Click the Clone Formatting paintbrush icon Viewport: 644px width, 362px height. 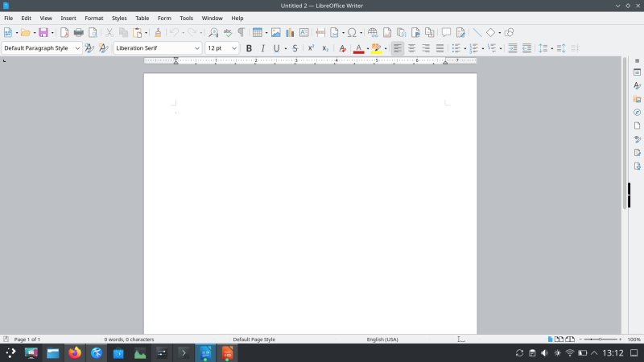coord(158,33)
